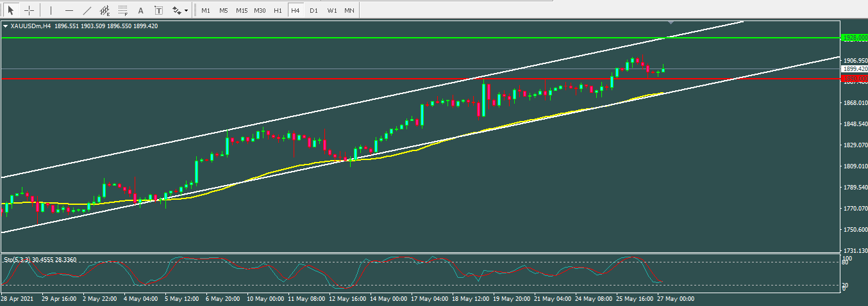Screen dimensions: 868x306
Task: Enable the H1 timeframe
Action: pyautogui.click(x=278, y=10)
